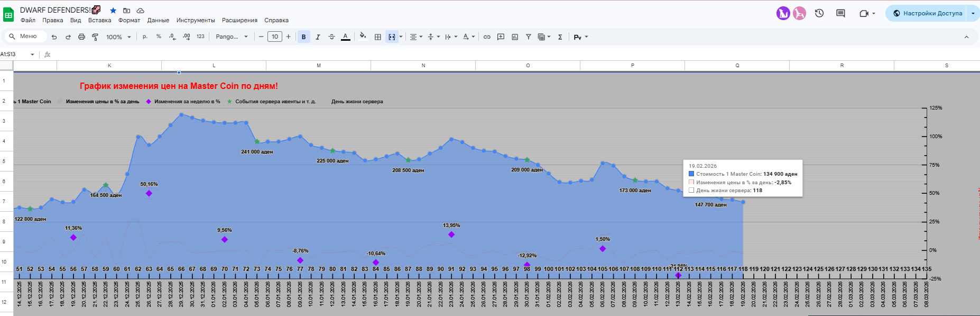Select the paint format roller tool
Viewport: 980px width, 316px height.
coord(95,37)
